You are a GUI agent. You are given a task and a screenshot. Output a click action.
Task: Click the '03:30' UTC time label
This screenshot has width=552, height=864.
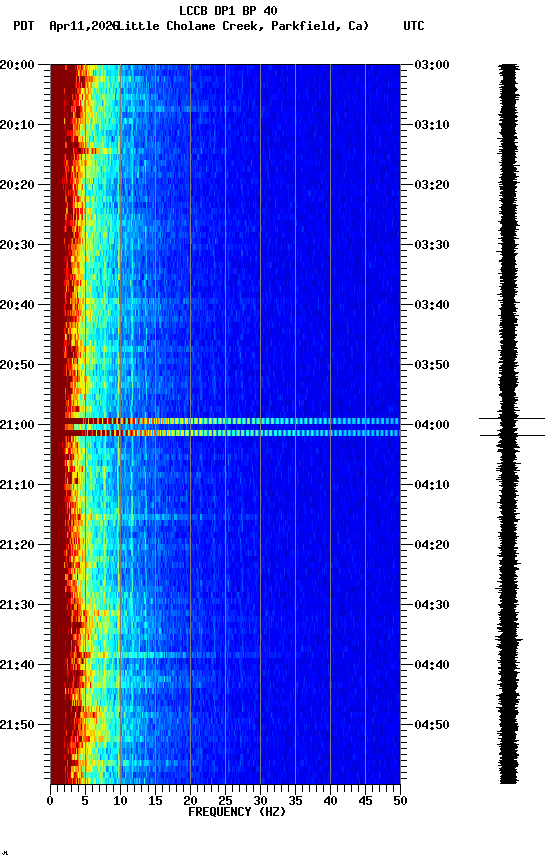432,245
